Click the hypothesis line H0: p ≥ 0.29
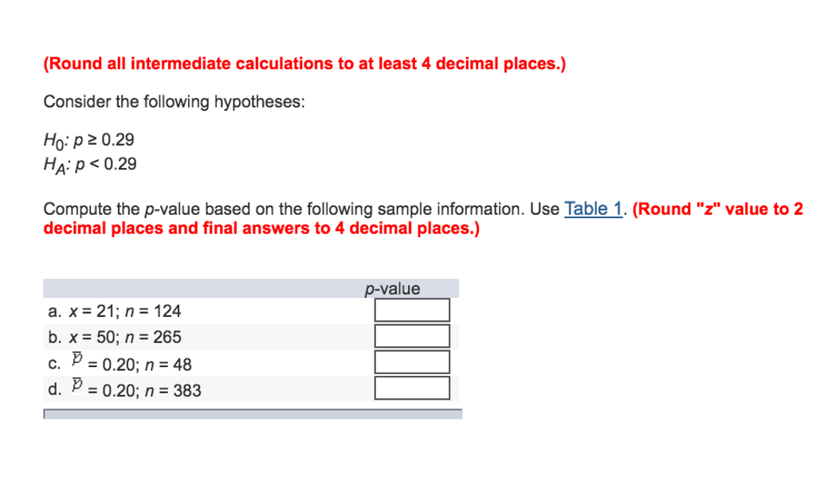 tap(89, 141)
